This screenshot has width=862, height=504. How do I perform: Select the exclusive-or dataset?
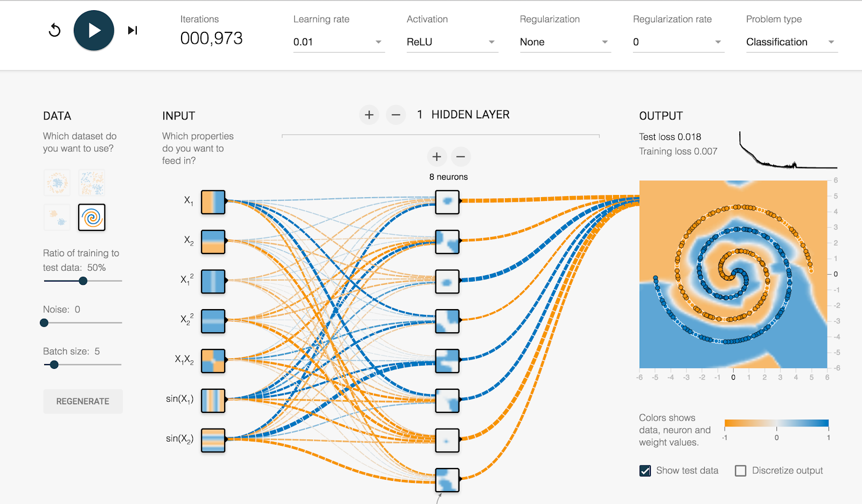point(91,182)
